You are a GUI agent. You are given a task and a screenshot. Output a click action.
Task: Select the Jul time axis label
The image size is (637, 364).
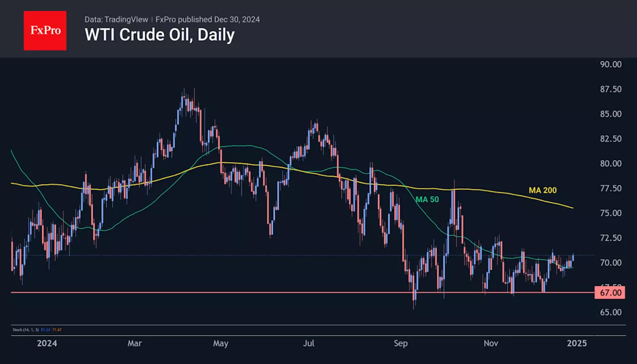pos(309,343)
